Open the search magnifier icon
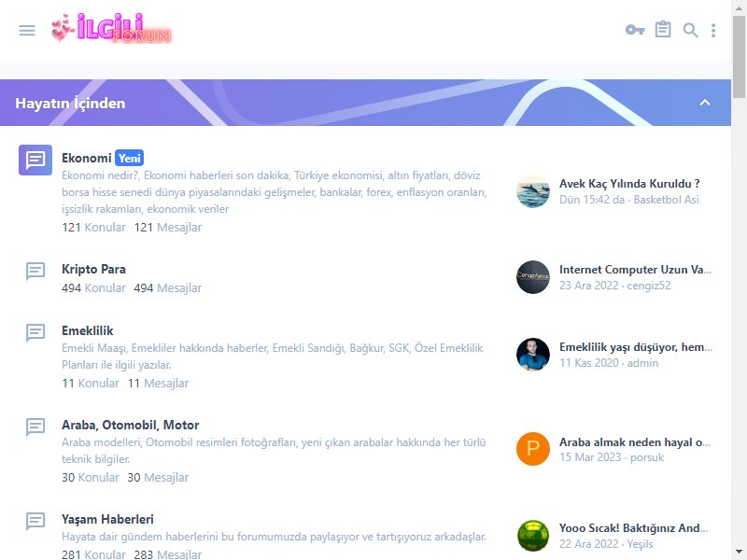The width and height of the screenshot is (747, 560). [x=690, y=31]
